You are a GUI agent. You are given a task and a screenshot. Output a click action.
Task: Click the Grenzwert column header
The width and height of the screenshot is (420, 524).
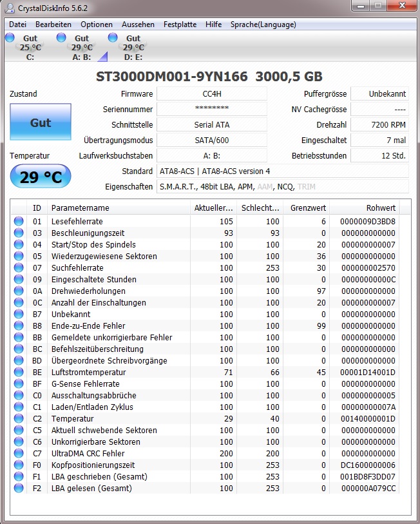(x=306, y=208)
